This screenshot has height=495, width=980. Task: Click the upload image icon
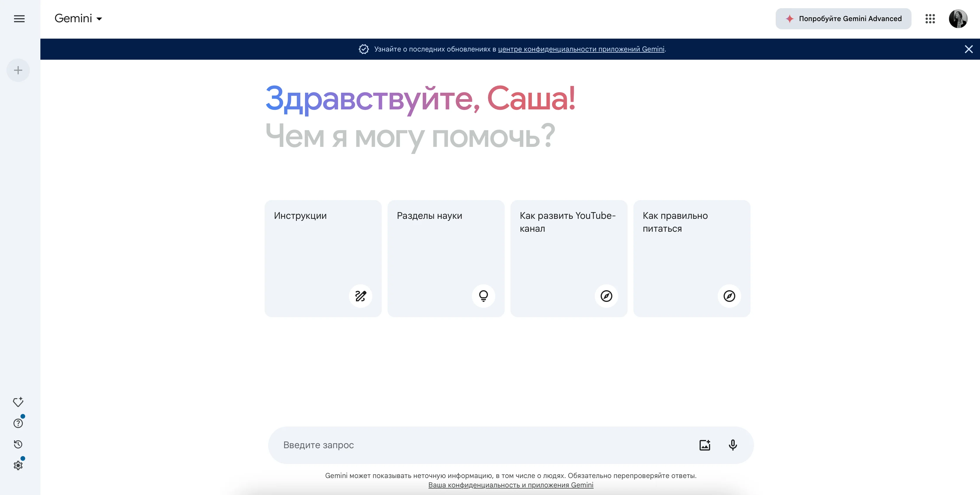point(705,445)
